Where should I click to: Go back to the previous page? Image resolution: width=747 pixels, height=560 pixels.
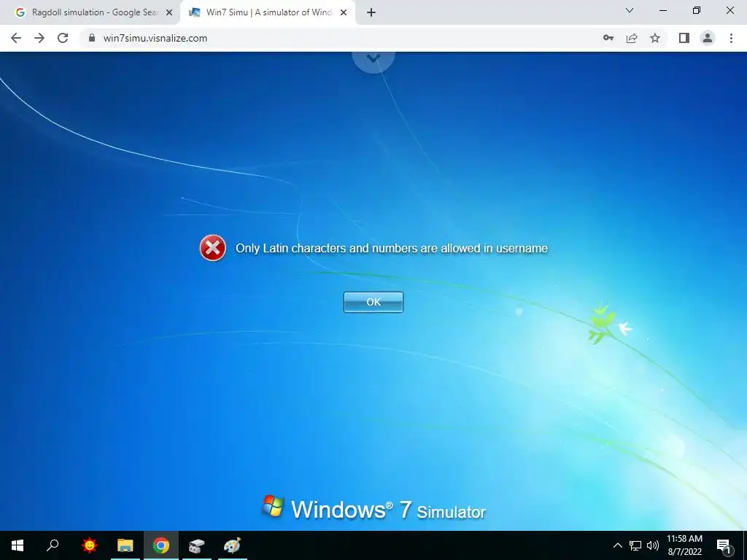16,38
